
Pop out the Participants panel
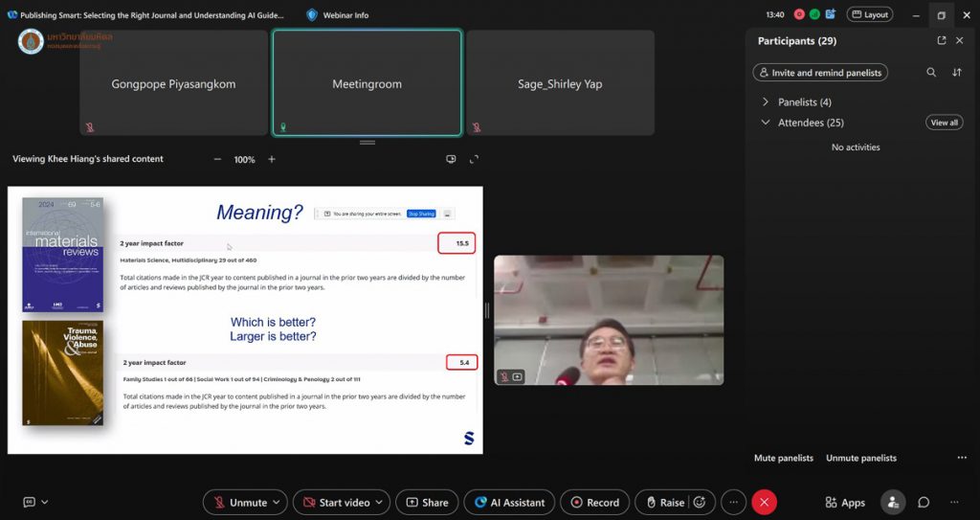pyautogui.click(x=942, y=41)
